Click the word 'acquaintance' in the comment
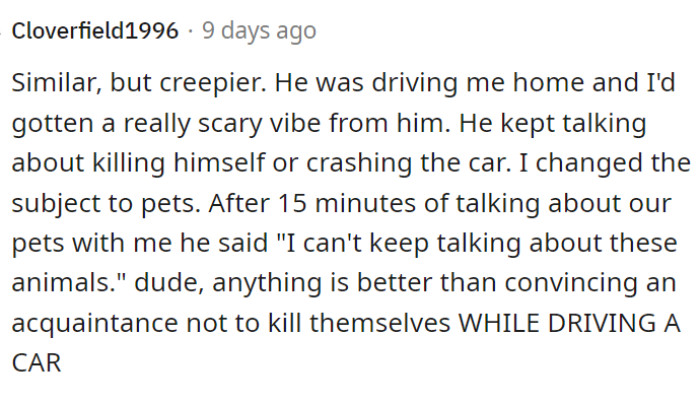The image size is (700, 403). point(95,324)
